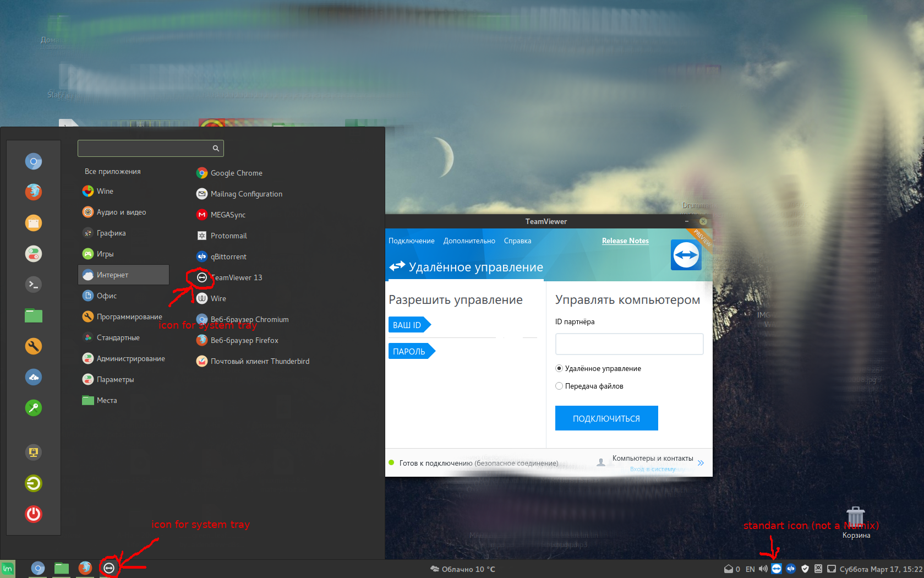924x578 pixels.
Task: Launch Wire from the app list
Action: [x=211, y=298]
